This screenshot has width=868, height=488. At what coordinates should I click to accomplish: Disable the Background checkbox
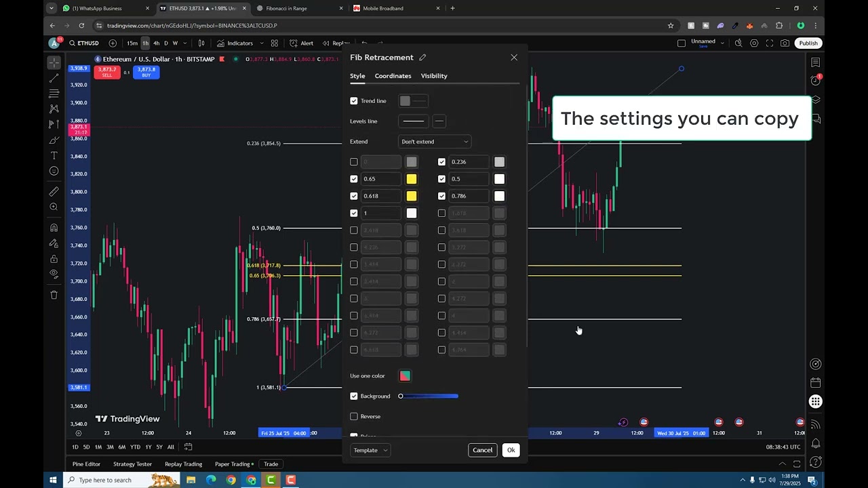tap(354, 396)
